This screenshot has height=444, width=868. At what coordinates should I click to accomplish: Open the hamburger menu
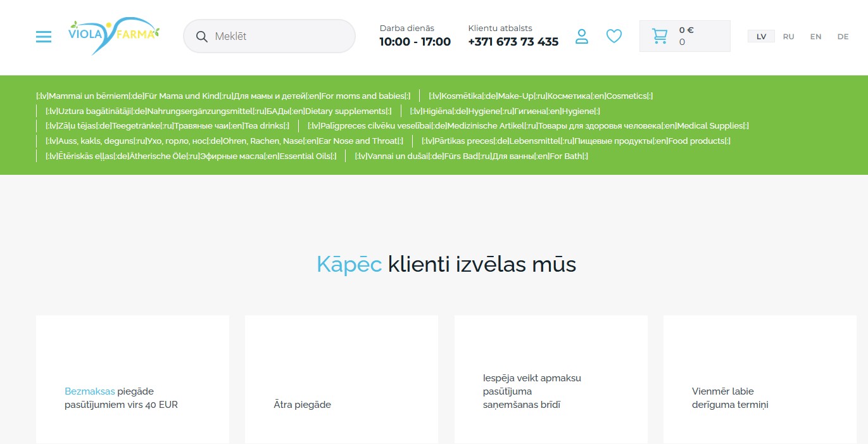(x=44, y=37)
